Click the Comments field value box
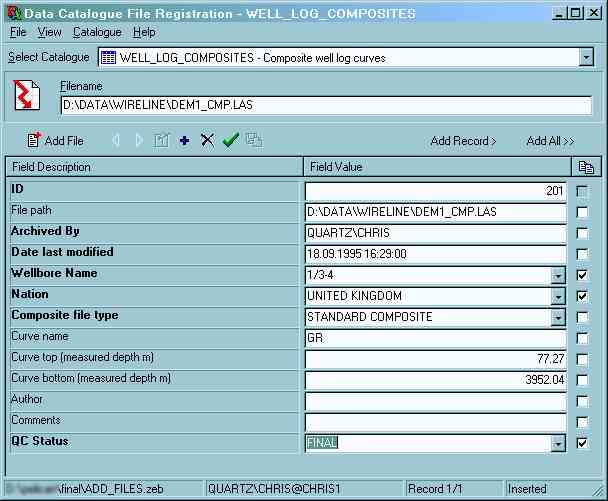This screenshot has width=608, height=501. tap(435, 422)
